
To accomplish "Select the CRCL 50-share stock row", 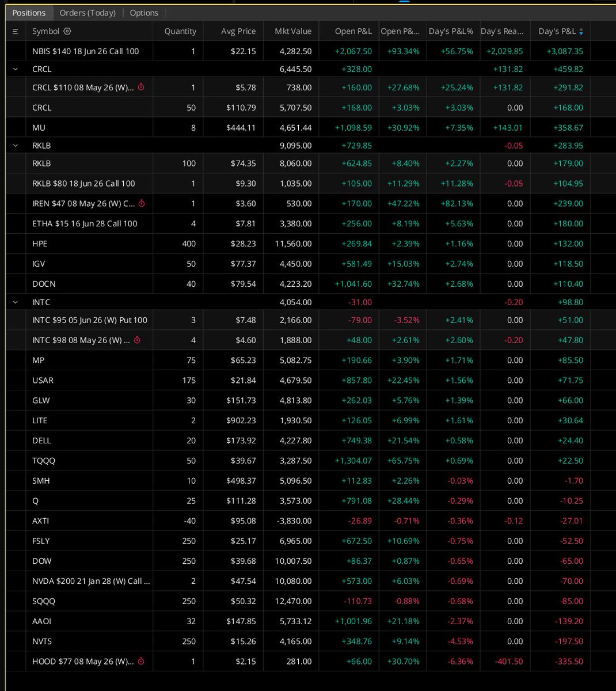I will [311, 108].
